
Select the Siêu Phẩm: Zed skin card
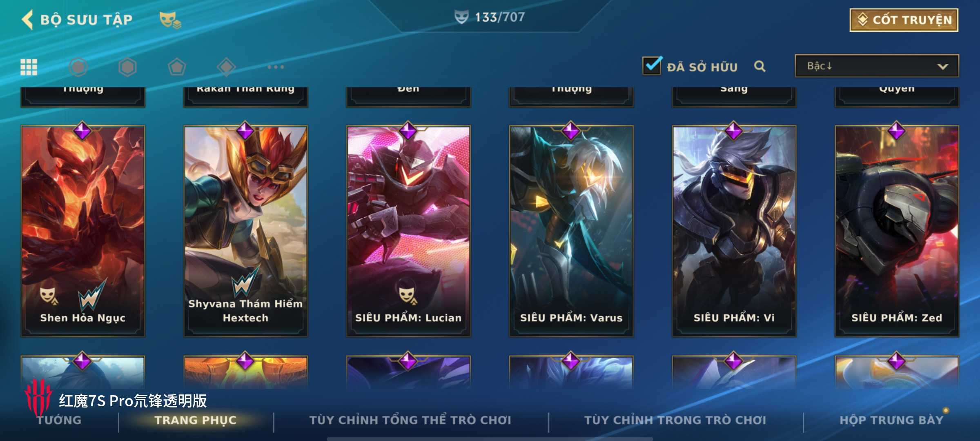(897, 231)
